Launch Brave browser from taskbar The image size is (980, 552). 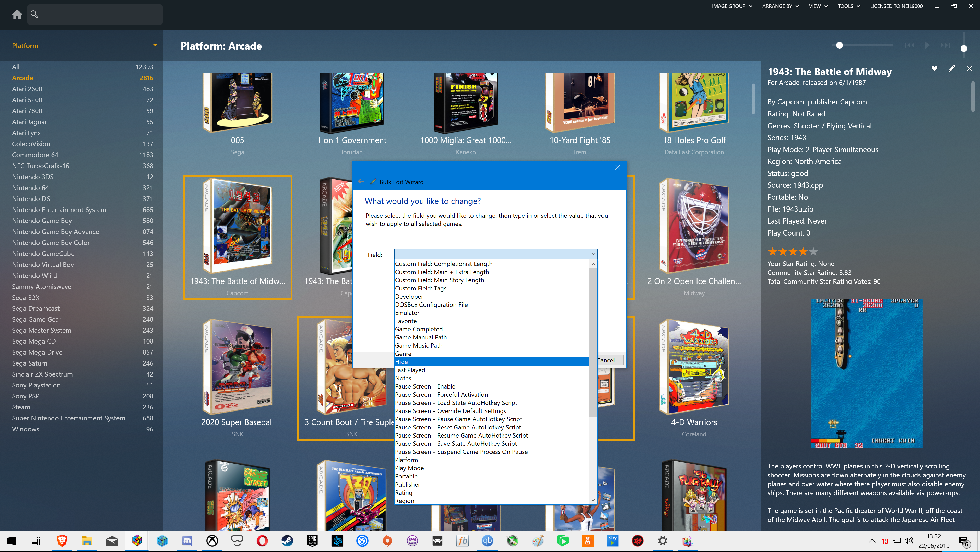point(62,541)
